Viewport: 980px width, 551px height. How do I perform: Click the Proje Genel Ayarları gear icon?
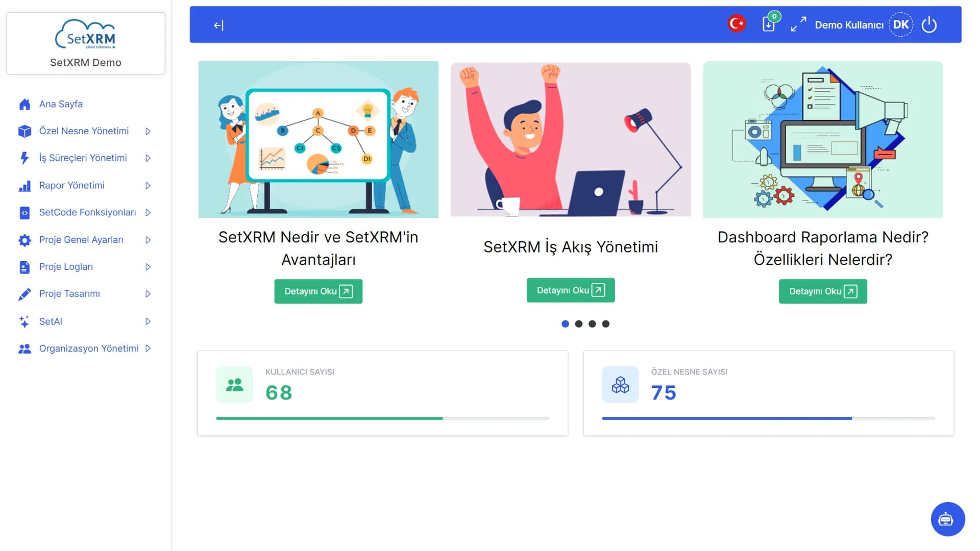24,240
